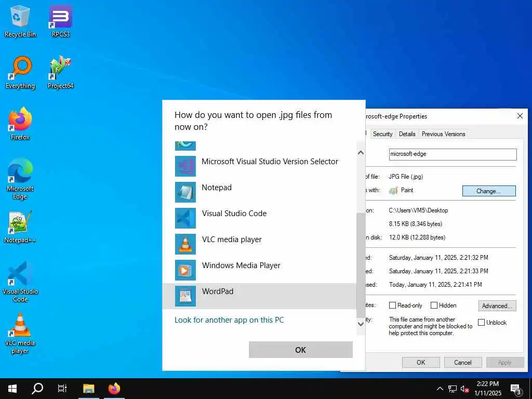The width and height of the screenshot is (532, 399).
Task: Open taskbar search magnifier
Action: pos(37,389)
